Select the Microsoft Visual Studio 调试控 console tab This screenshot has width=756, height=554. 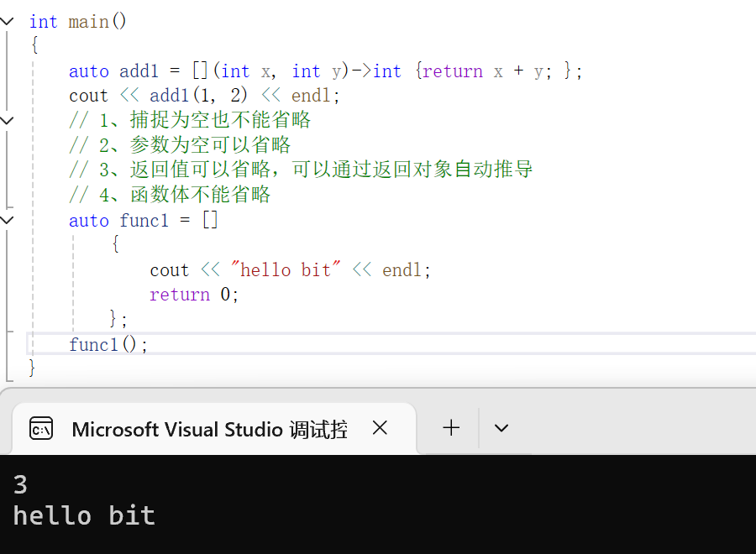213,429
